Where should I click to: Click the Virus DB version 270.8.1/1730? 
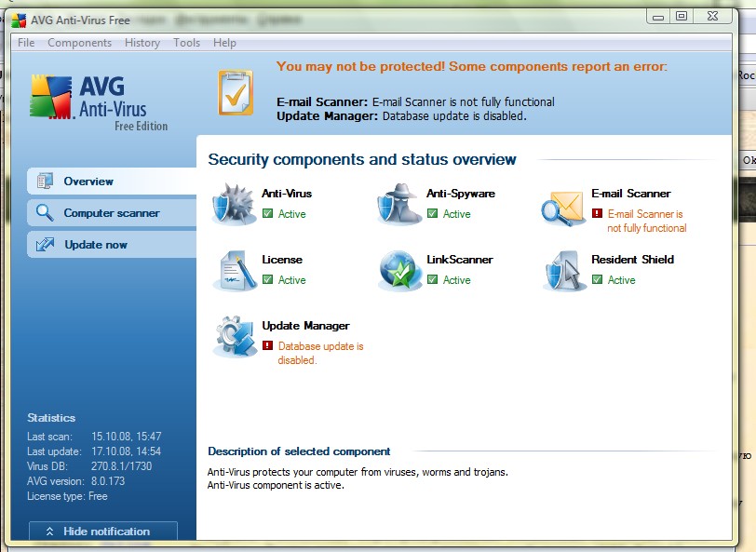click(x=121, y=466)
